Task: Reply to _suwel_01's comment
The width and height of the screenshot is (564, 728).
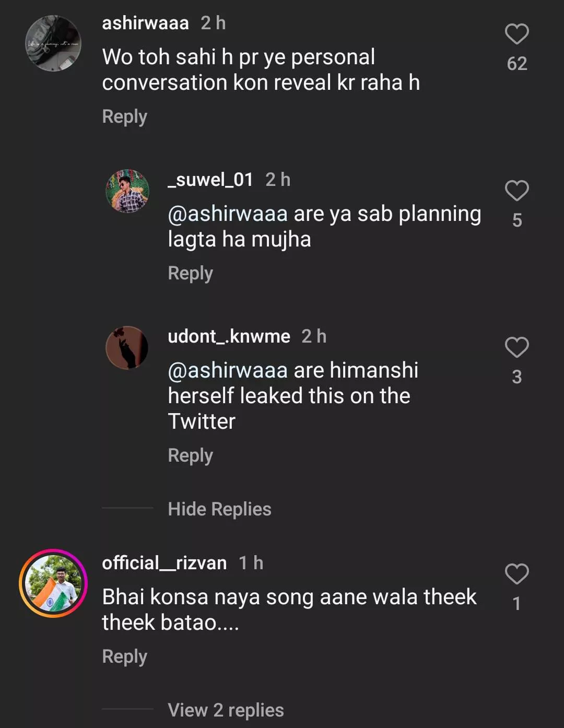Action: 190,273
